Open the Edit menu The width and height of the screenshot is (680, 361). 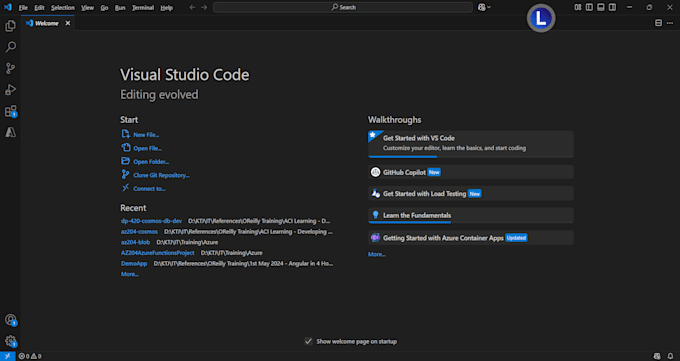39,8
